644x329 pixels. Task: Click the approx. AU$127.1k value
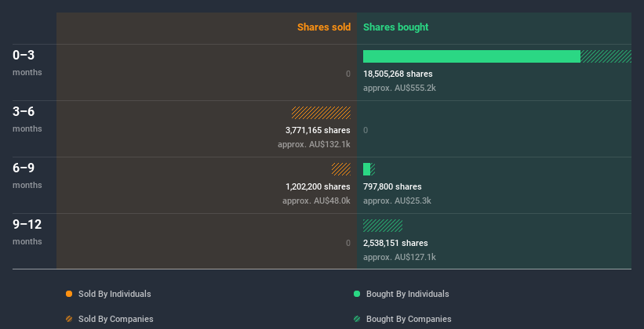click(399, 257)
